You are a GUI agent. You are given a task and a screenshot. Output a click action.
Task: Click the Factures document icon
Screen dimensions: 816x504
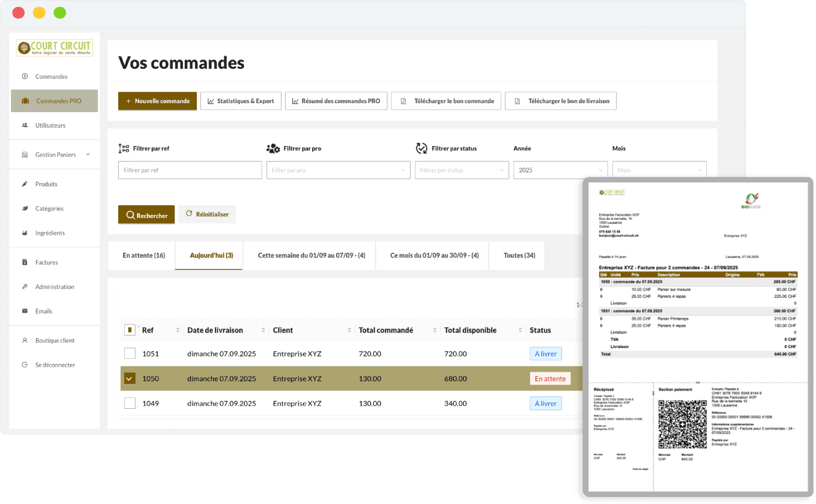click(x=25, y=262)
